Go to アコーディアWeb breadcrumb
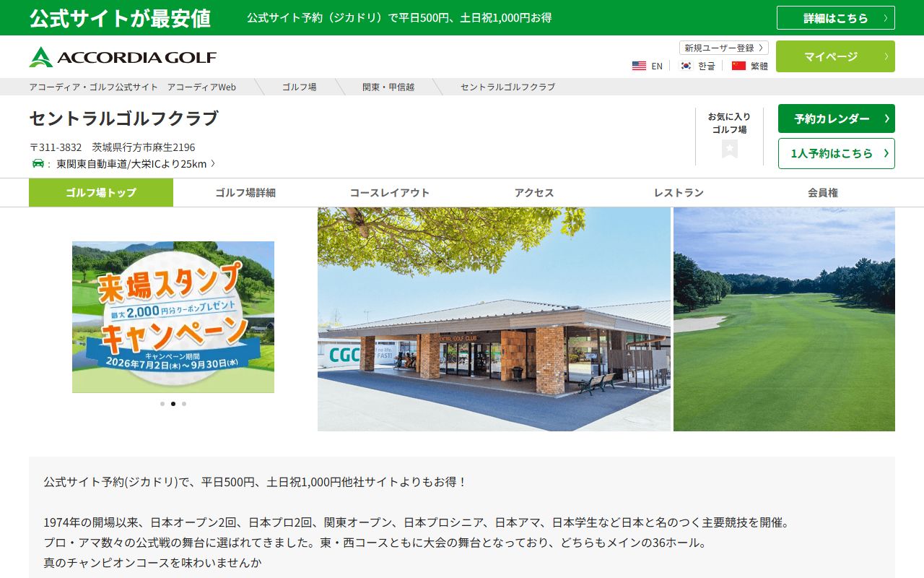924x578 pixels. (133, 87)
